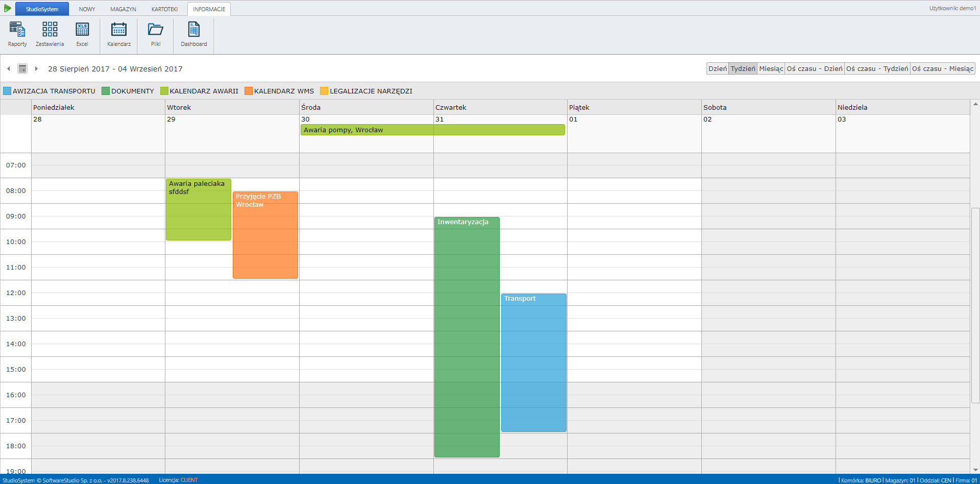The image size is (980, 484).
Task: Click the Piątek column header
Action: tap(634, 107)
